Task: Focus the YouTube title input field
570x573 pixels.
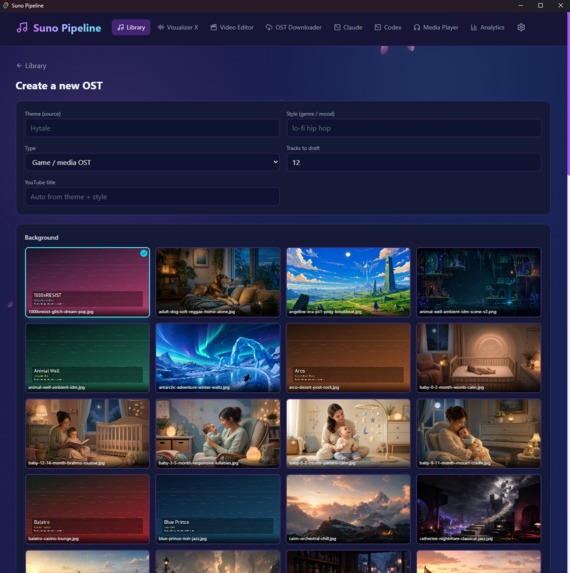Action: click(152, 197)
